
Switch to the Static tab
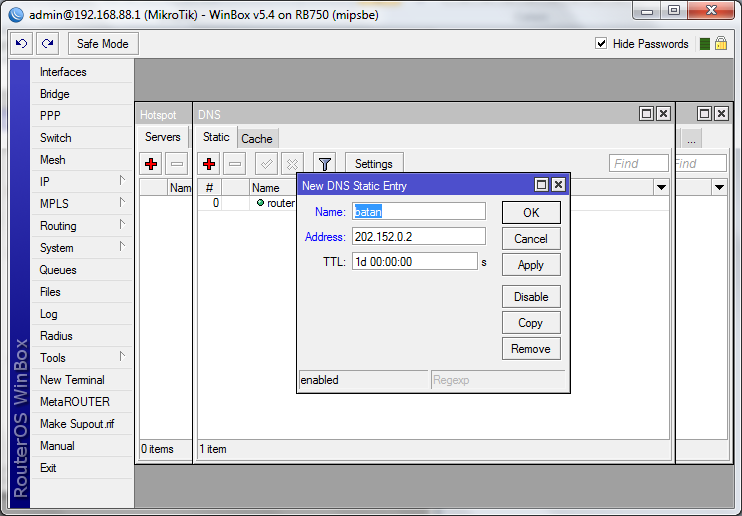pyautogui.click(x=216, y=137)
